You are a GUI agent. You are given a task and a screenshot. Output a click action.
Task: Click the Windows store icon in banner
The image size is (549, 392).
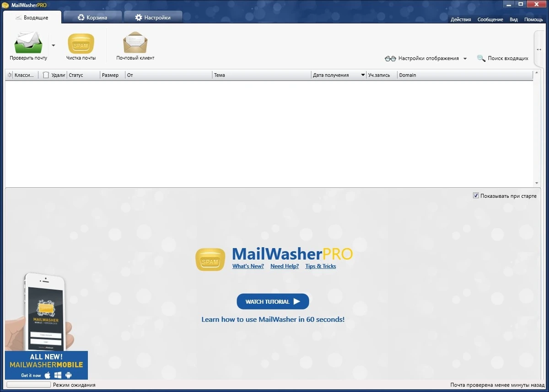(x=58, y=375)
